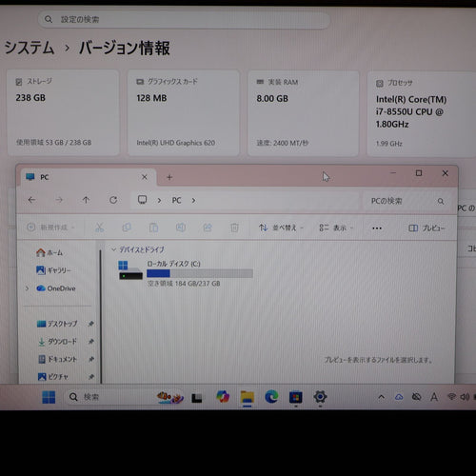This screenshot has width=476, height=476.
Task: Refresh the File Explorer view
Action: pyautogui.click(x=113, y=200)
